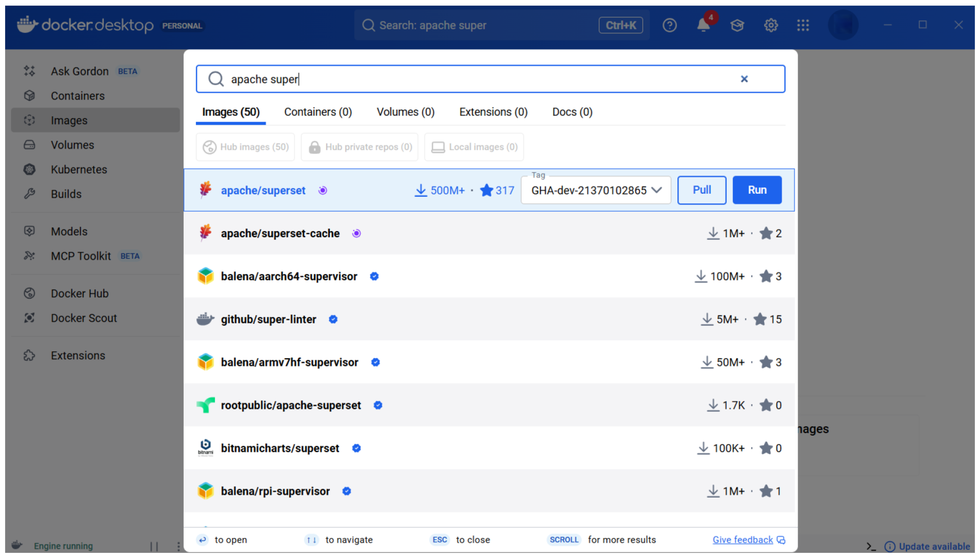Switch to the Containers (0) tab
Viewport: 980px width, 559px height.
coord(317,112)
